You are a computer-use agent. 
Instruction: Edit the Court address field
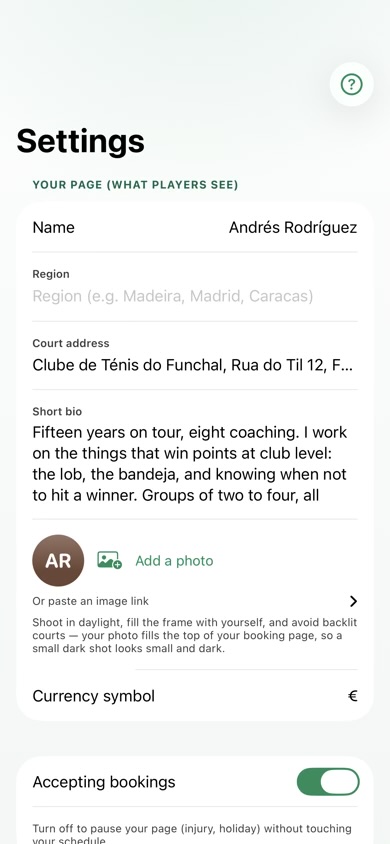tap(195, 365)
